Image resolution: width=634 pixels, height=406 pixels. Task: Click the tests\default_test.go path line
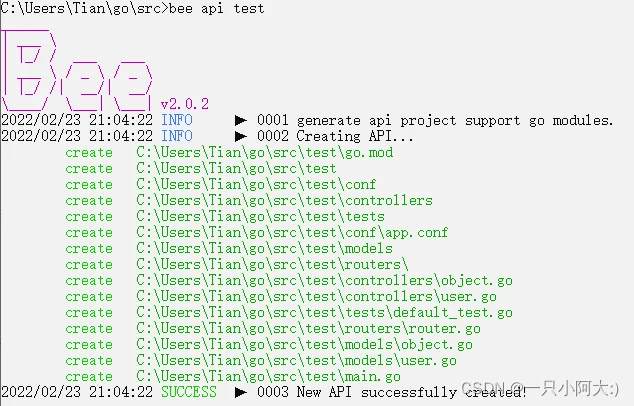click(x=324, y=313)
